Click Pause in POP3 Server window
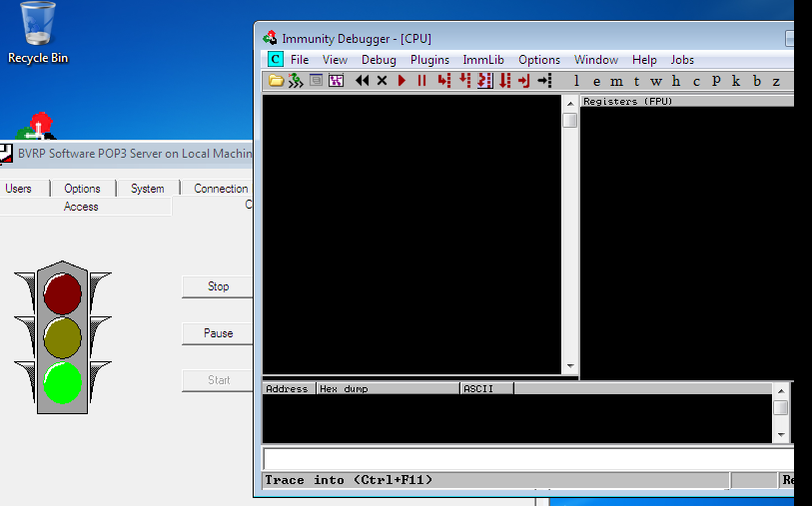The width and height of the screenshot is (812, 506). coord(218,333)
